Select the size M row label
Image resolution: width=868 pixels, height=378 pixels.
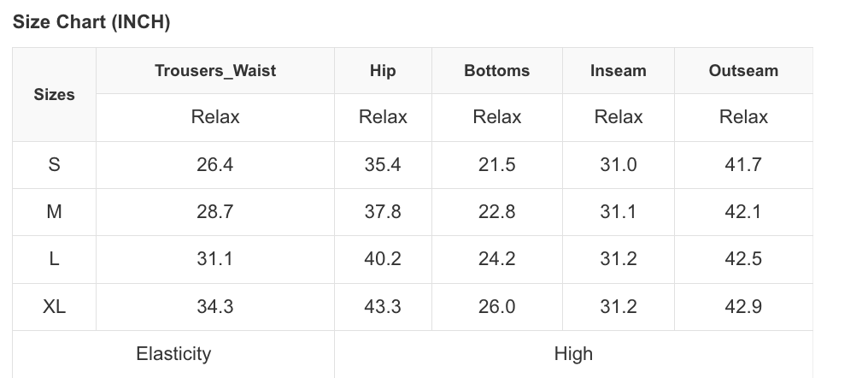click(54, 212)
